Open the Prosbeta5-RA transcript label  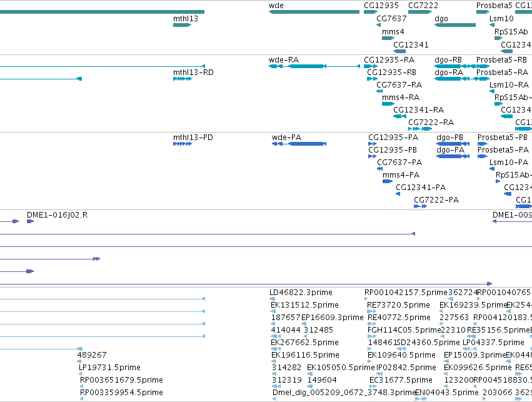(x=502, y=73)
